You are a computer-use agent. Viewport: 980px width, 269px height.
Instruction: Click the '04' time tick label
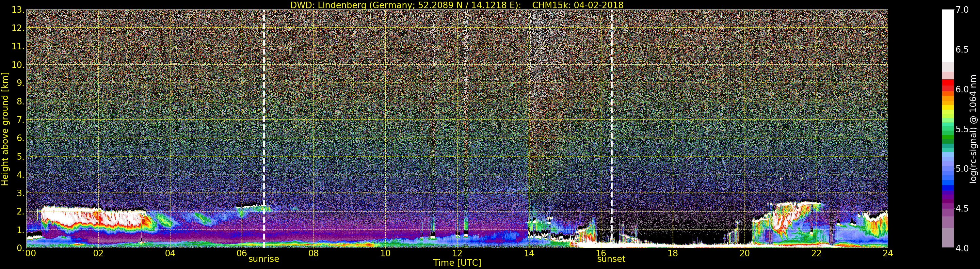[170, 253]
